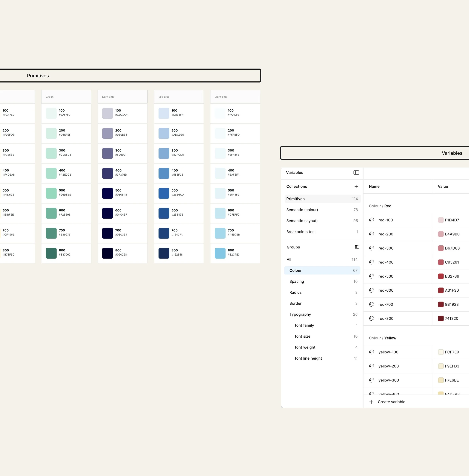
Task: Click the collapse-all icon beside Groups
Action: (356, 247)
